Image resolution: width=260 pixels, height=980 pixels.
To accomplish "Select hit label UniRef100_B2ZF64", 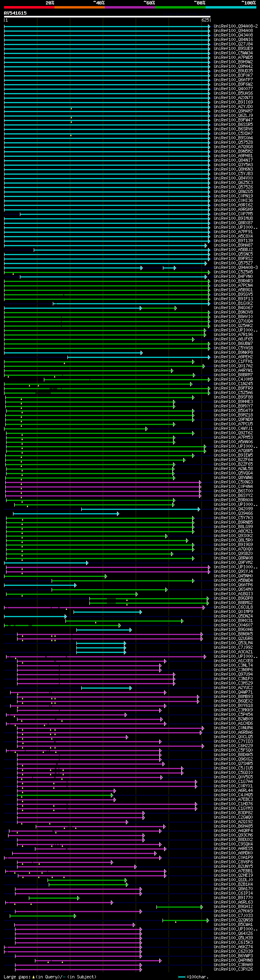I will (233, 460).
